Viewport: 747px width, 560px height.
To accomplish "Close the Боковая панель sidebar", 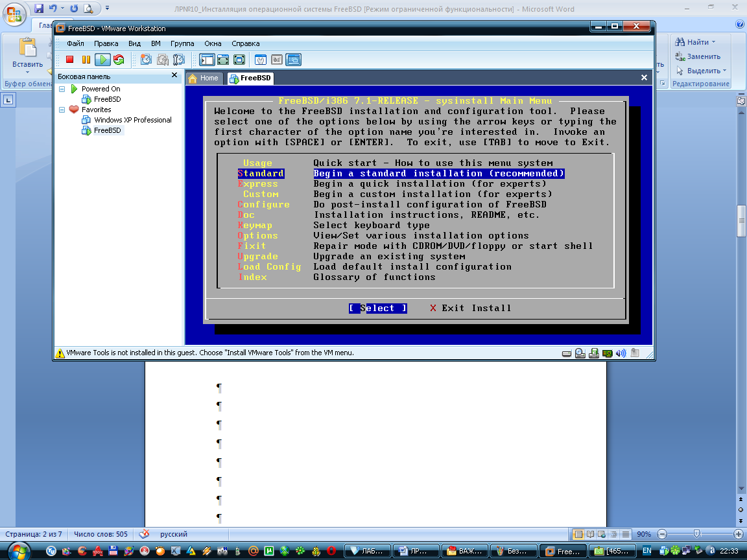I will (x=174, y=75).
